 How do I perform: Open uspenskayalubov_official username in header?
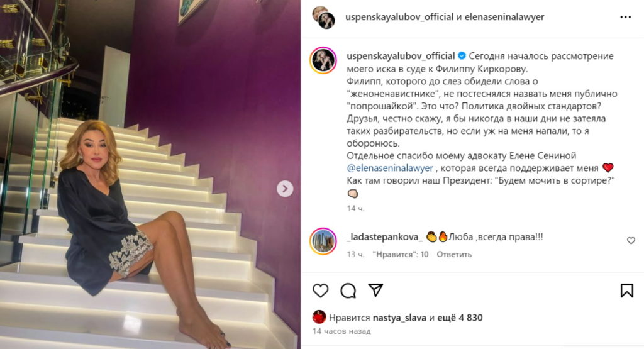click(x=399, y=17)
